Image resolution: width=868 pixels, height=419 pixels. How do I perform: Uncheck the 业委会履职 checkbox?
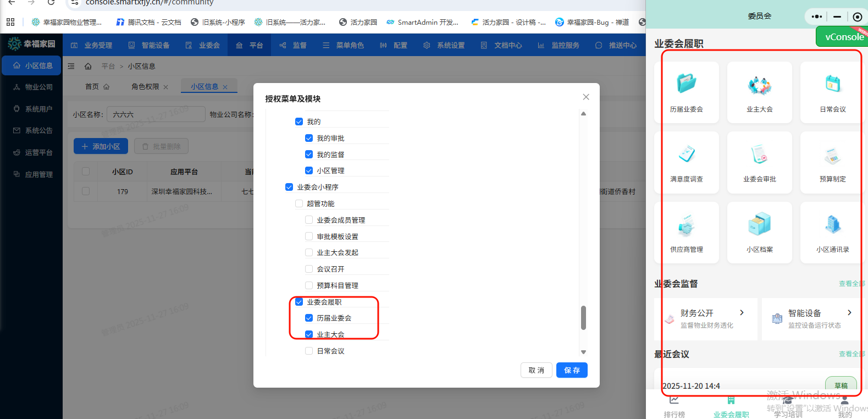tap(299, 302)
